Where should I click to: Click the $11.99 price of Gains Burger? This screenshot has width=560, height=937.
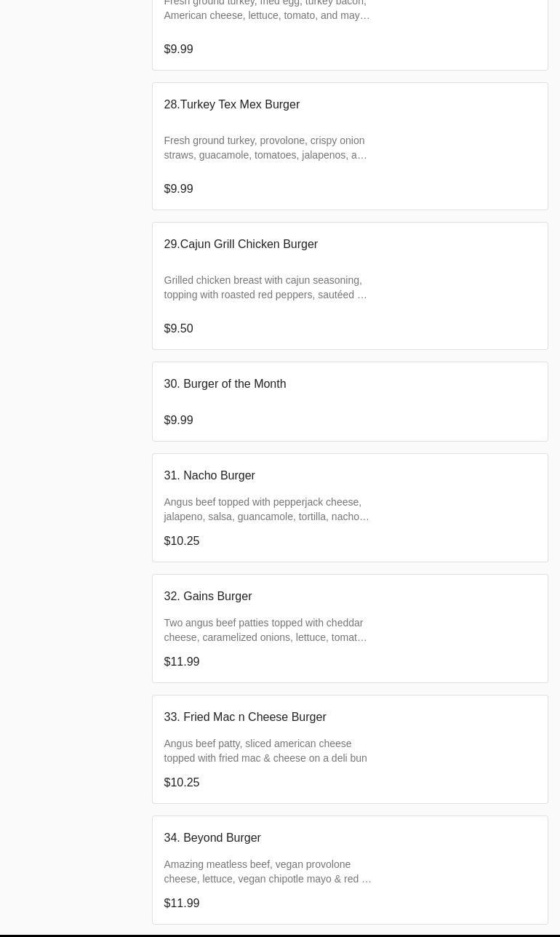coord(182,662)
